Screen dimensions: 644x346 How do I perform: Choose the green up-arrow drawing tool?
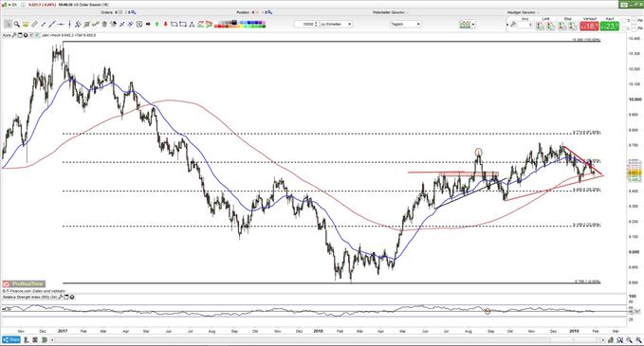coord(156,25)
